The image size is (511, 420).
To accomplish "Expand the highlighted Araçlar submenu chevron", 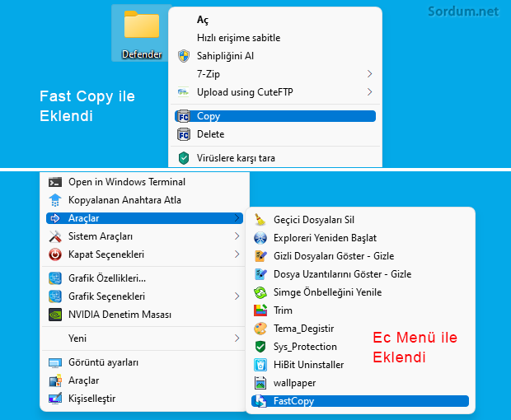I will (x=237, y=217).
